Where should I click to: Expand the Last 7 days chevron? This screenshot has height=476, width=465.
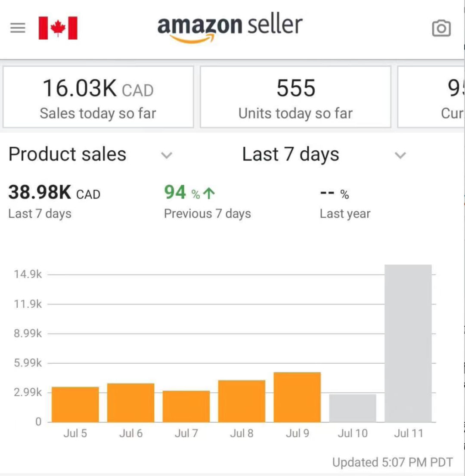400,155
